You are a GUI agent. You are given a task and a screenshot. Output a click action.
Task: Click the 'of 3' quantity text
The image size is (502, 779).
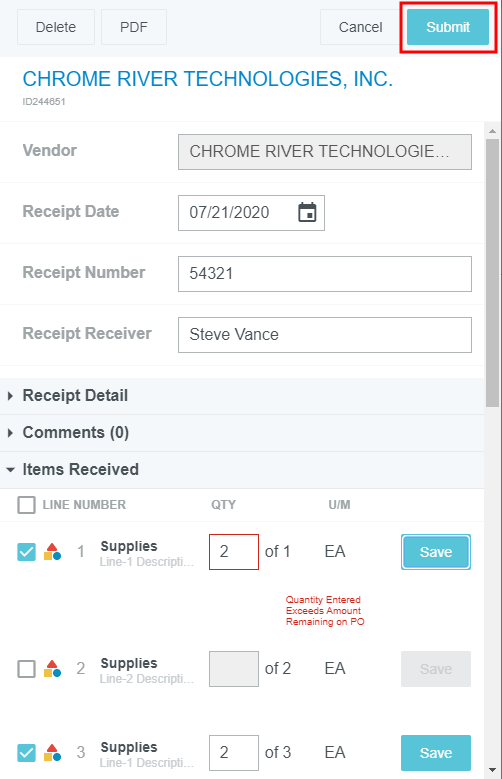coord(278,753)
